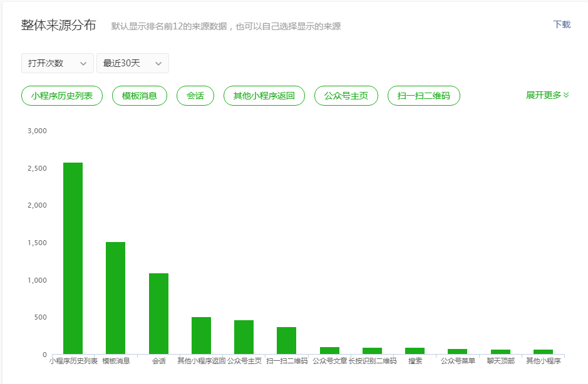Toggle the 模板消息 source tag
The width and height of the screenshot is (588, 384).
click(140, 96)
